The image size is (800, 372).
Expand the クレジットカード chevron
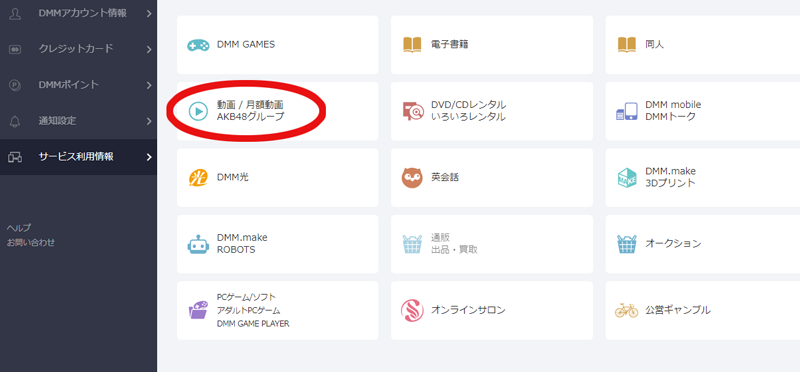tap(148, 49)
